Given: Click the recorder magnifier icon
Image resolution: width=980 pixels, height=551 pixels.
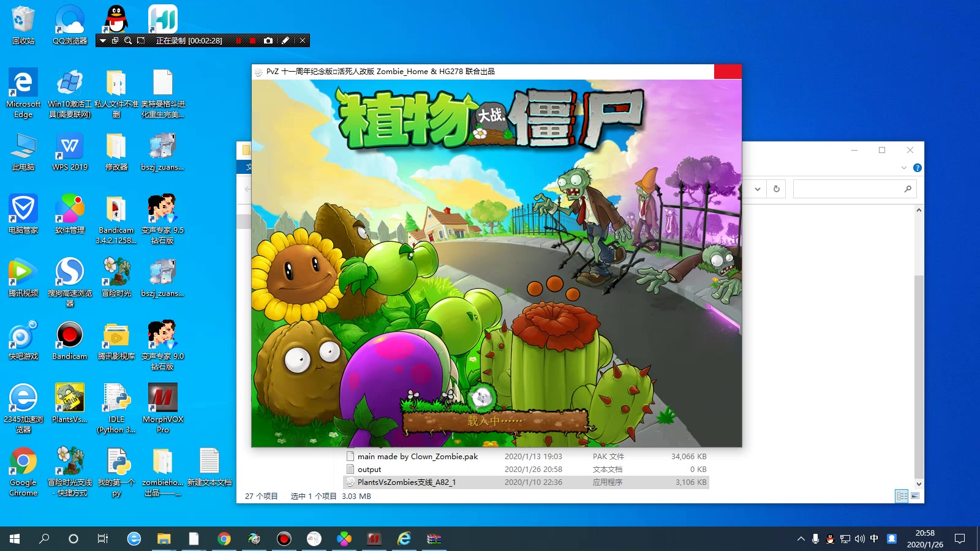Looking at the screenshot, I should (x=127, y=41).
